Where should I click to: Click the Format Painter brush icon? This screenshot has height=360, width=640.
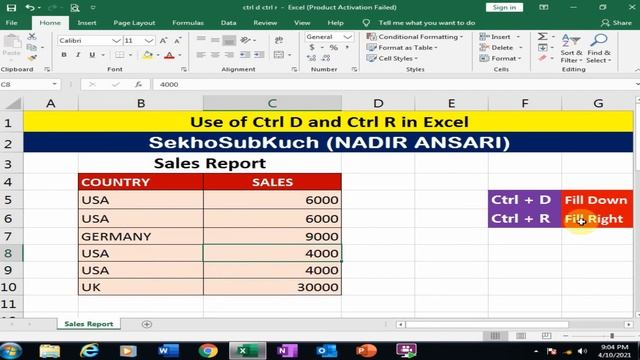(32, 58)
